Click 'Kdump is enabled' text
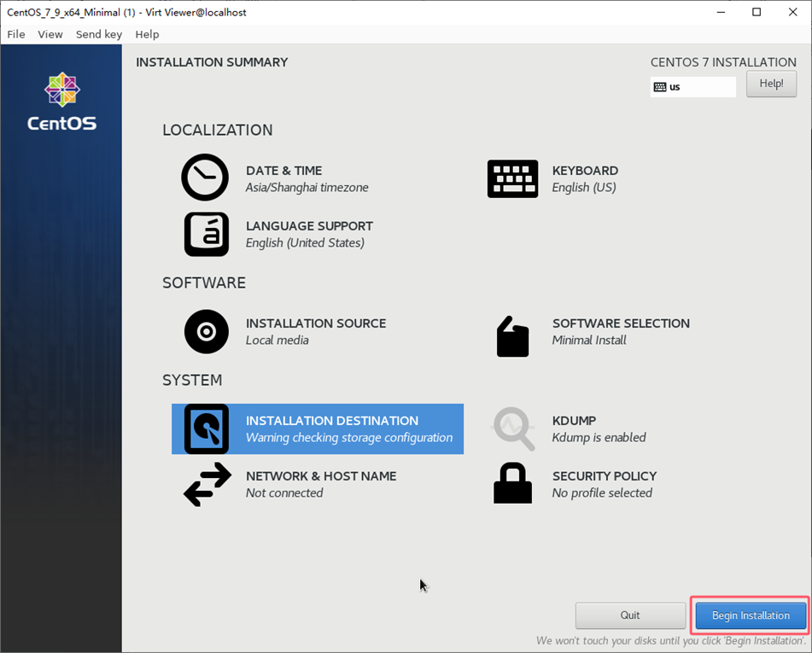This screenshot has height=653, width=812. point(599,438)
